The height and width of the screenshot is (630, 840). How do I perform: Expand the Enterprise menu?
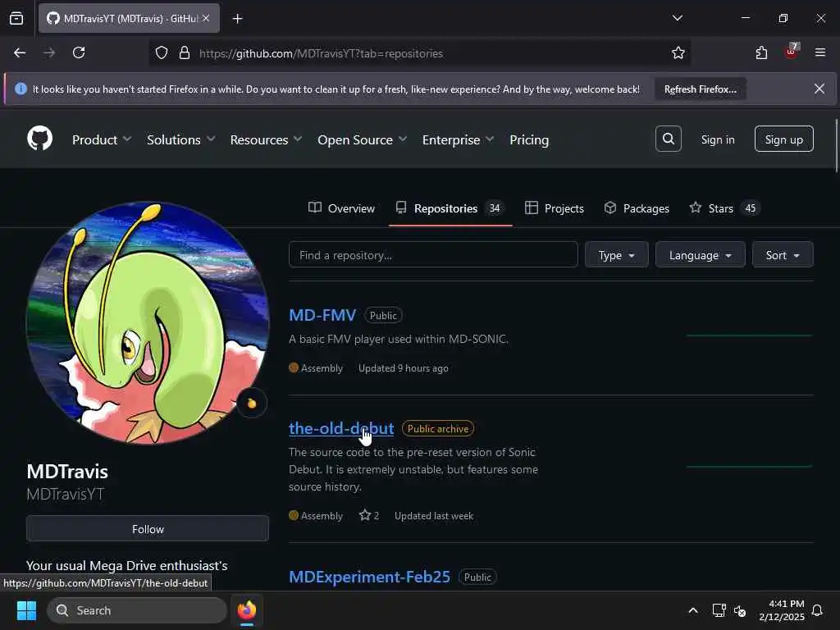pos(458,139)
